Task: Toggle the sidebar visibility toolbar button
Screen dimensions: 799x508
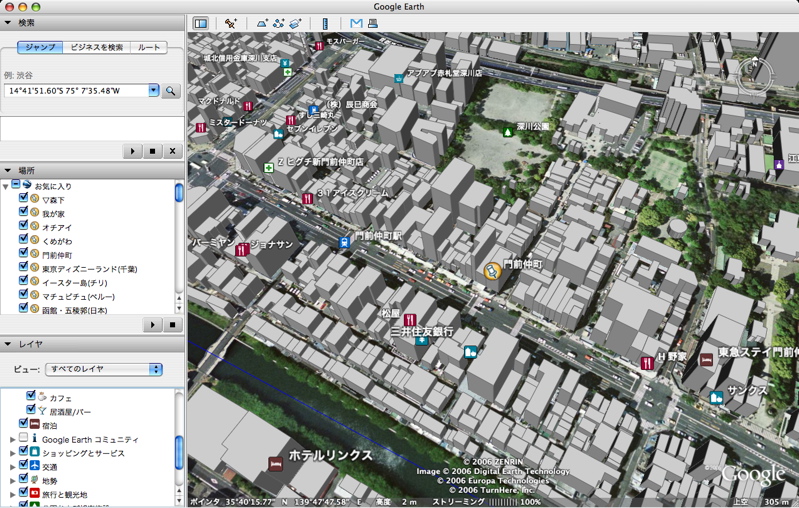Action: coord(201,23)
